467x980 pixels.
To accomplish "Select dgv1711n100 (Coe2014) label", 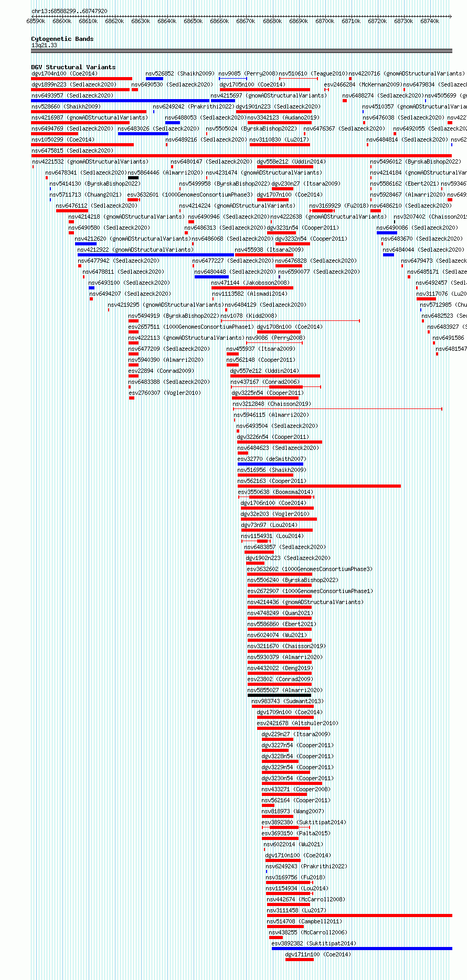I will 318,954.
